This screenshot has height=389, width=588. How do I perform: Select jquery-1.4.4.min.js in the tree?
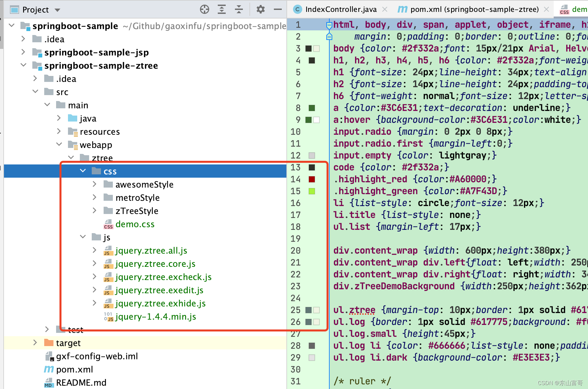pyautogui.click(x=156, y=317)
